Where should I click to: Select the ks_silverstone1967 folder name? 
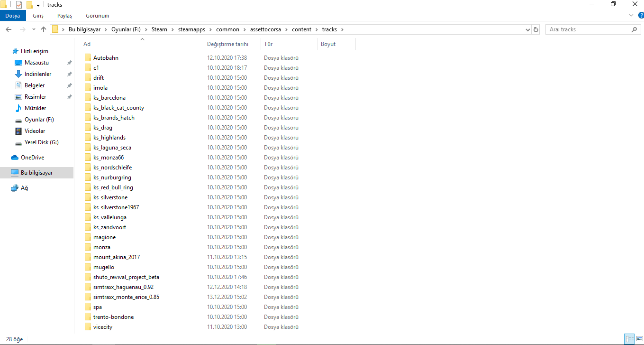(116, 207)
